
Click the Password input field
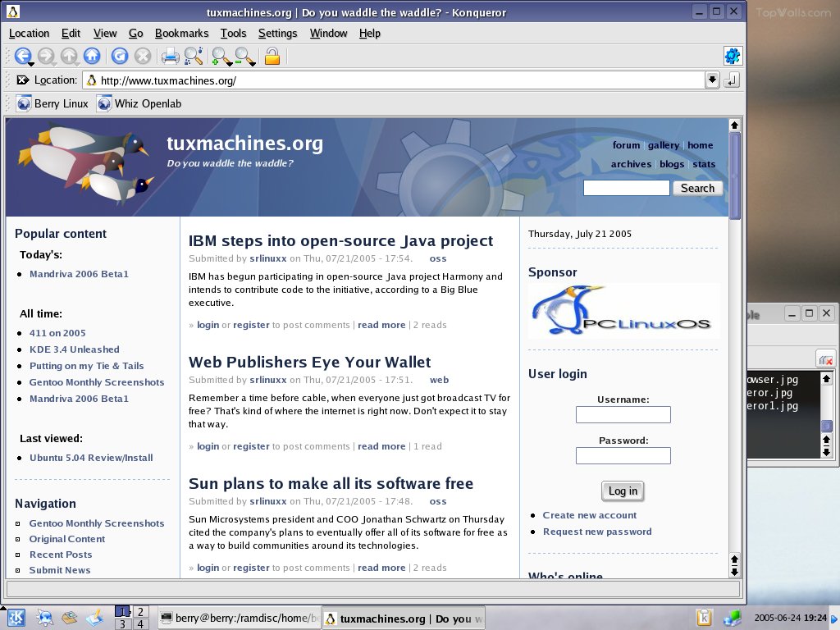[623, 456]
